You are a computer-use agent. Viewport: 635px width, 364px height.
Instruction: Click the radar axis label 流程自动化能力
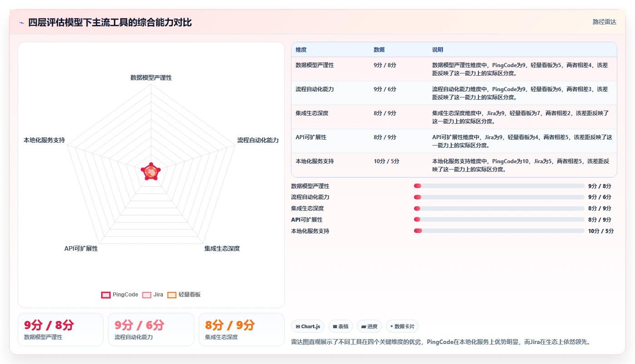click(x=258, y=141)
